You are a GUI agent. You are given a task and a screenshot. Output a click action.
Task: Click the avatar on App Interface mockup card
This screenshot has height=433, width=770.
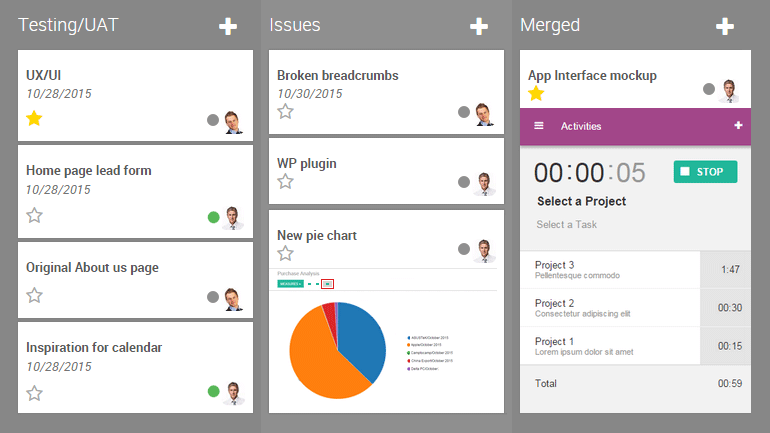pos(730,91)
